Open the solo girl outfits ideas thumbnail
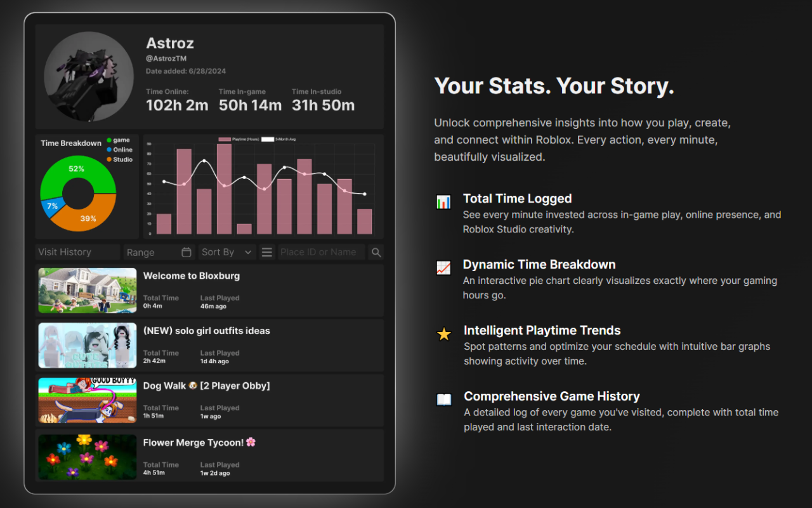Viewport: 812px width, 508px height. coord(88,345)
